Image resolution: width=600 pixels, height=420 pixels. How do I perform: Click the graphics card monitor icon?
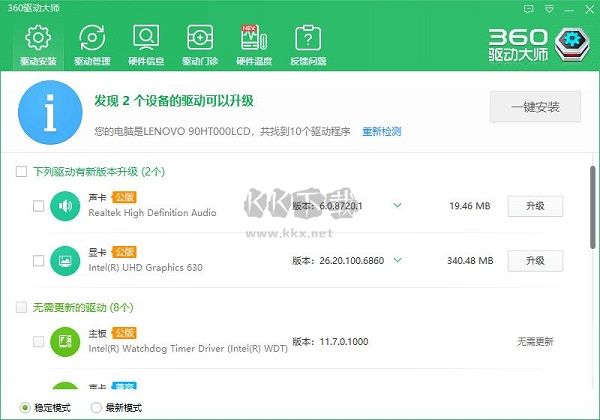tap(65, 261)
